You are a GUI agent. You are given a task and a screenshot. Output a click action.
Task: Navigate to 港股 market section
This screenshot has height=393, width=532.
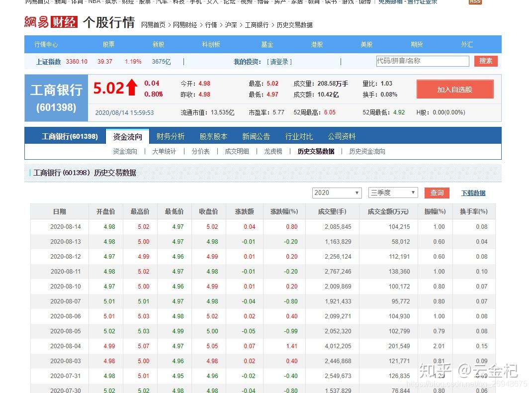click(316, 44)
